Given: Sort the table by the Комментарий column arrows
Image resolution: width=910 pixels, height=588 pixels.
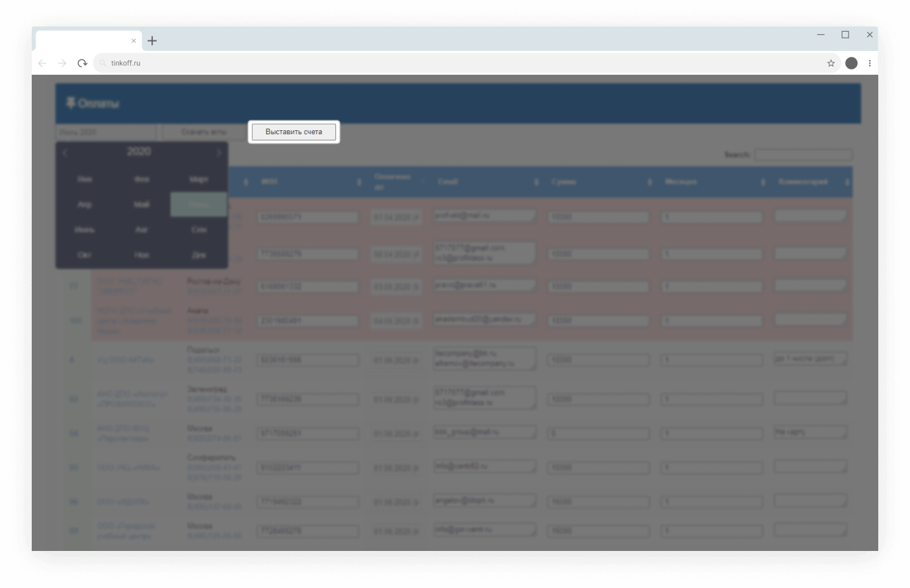Looking at the screenshot, I should (847, 181).
